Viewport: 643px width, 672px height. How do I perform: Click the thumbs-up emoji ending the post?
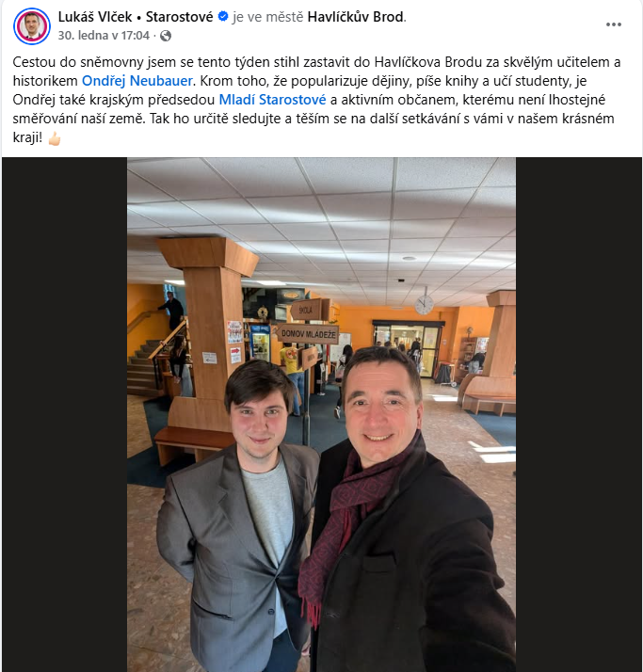55,138
